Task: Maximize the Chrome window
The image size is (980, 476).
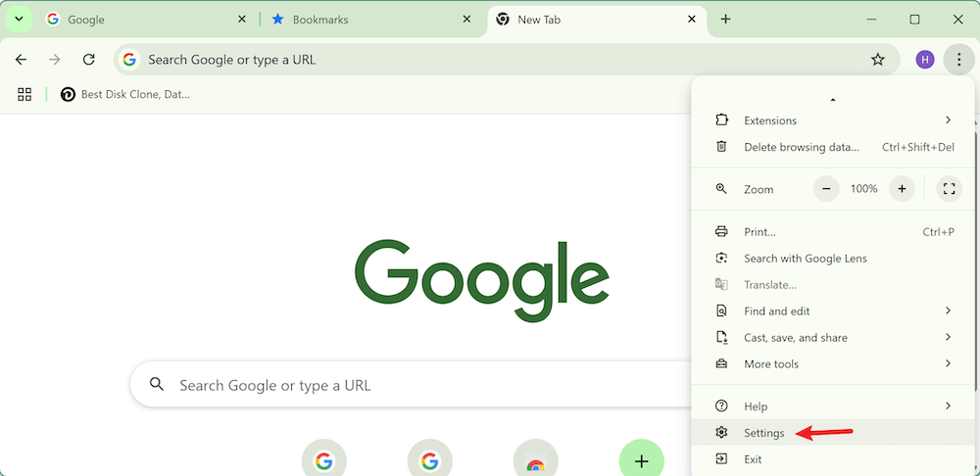Action: click(914, 20)
